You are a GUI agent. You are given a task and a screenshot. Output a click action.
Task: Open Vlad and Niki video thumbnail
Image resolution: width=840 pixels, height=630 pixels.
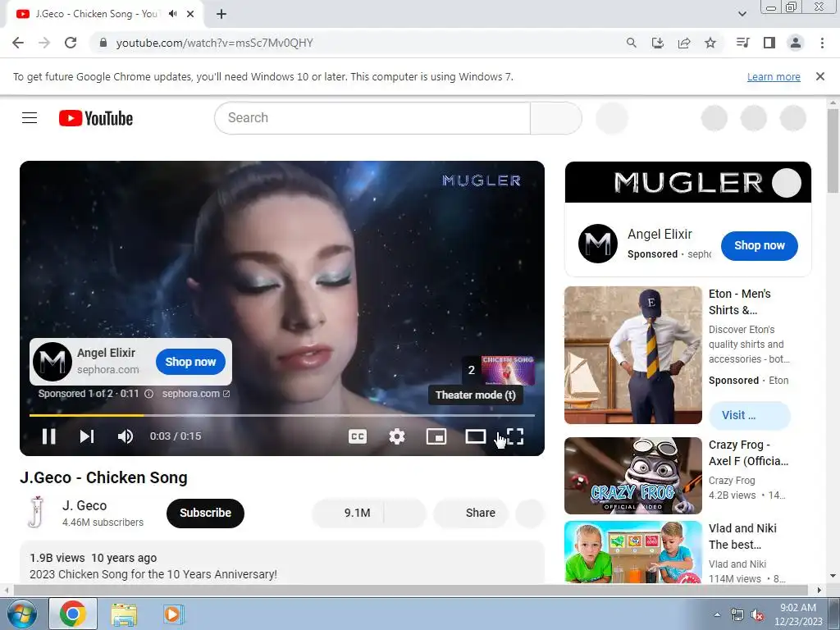point(633,552)
